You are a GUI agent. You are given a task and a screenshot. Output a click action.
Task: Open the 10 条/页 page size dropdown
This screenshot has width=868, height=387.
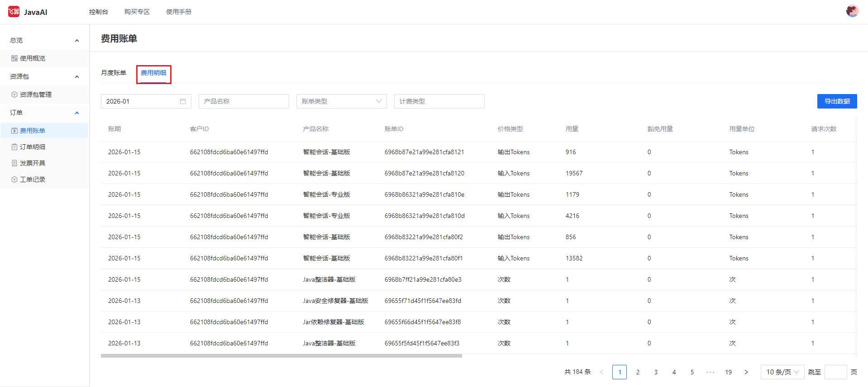782,372
